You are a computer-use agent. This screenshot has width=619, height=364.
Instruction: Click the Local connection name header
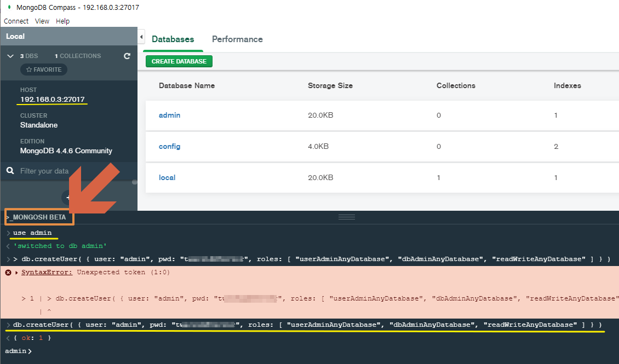click(15, 36)
